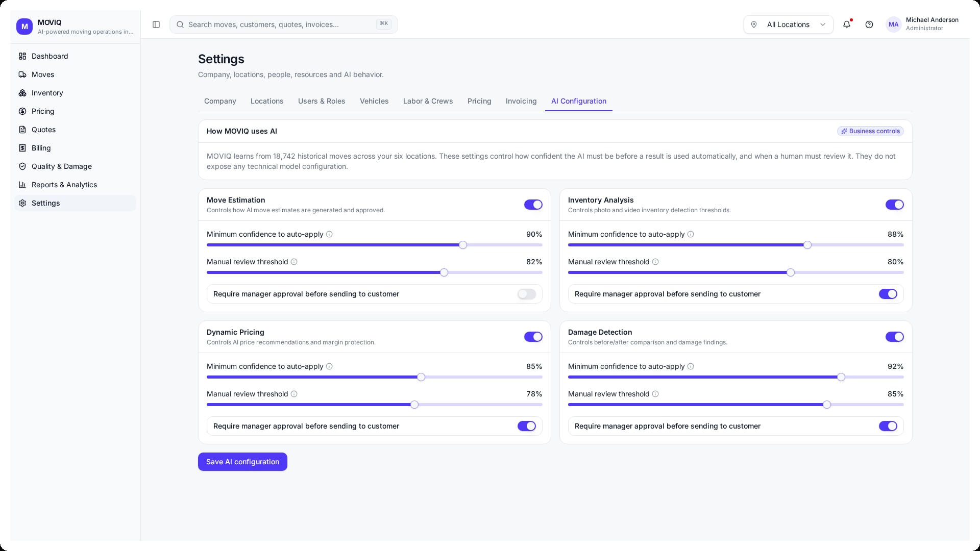Click the Moves truck icon
Viewport: 980px width, 551px height.
22,74
